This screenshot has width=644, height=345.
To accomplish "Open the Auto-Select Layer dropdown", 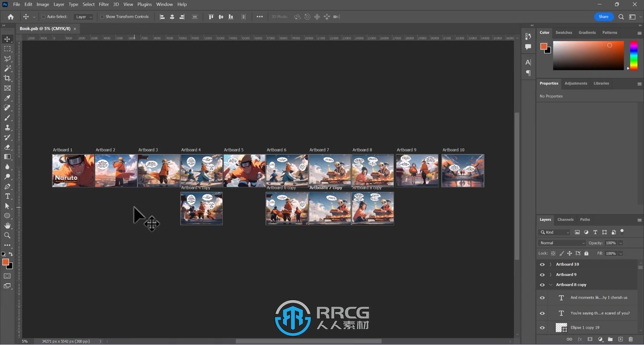I will (x=84, y=17).
